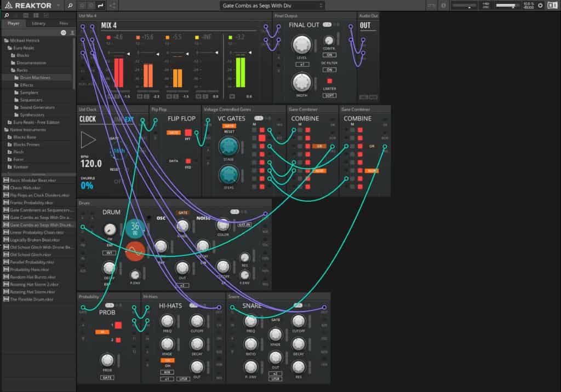This screenshot has width=561, height=392.
Task: Click the Clock BPM value 120.0
Action: tap(91, 164)
